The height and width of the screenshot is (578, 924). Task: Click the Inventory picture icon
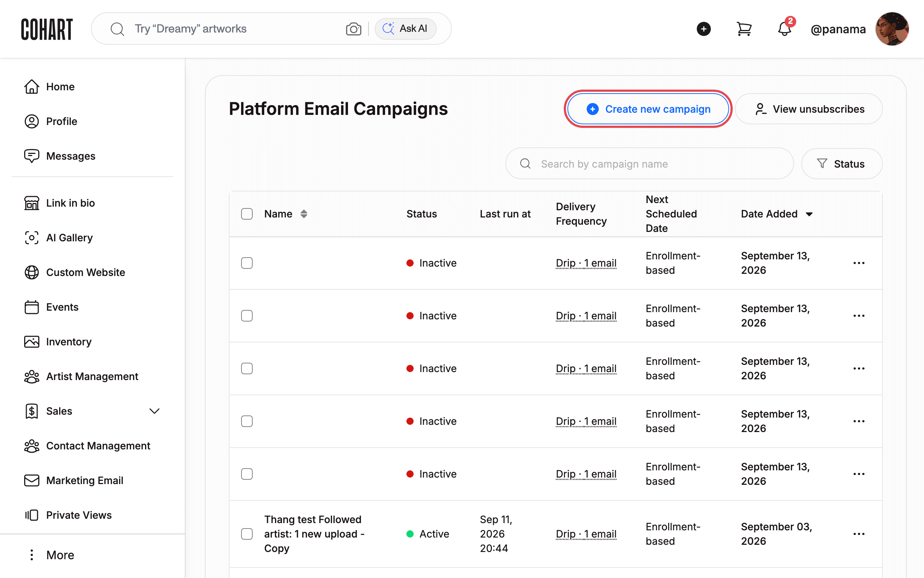click(32, 342)
